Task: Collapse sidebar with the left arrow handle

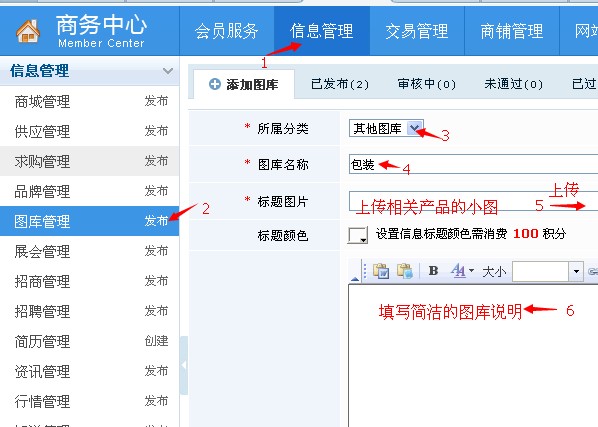Action: click(x=183, y=365)
